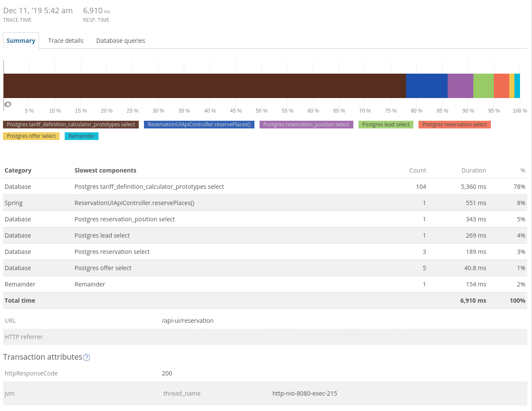Toggle the Postgres reservation select legend
This screenshot has width=532, height=411.
[x=454, y=125]
